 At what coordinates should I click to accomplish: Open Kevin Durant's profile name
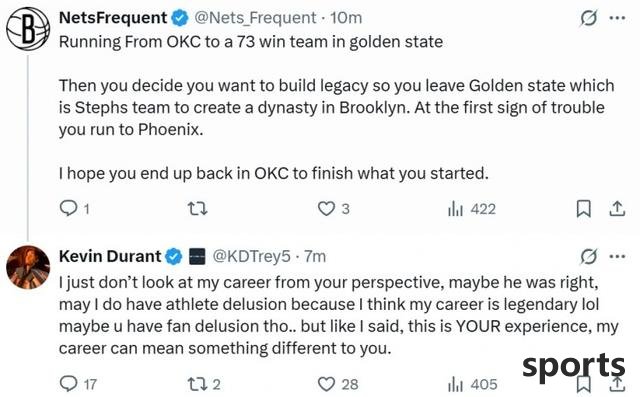point(110,257)
